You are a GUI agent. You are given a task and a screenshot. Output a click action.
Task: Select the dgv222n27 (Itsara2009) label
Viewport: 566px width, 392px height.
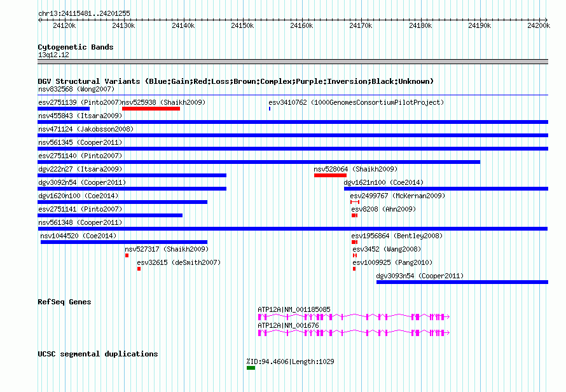coord(80,169)
